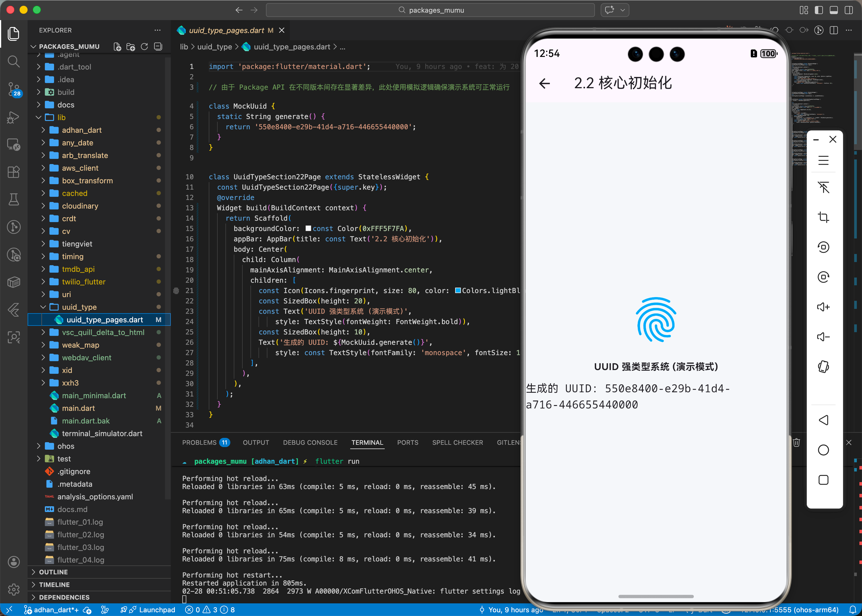Switch to PROBLEMS tab
Image resolution: width=862 pixels, height=616 pixels.
pyautogui.click(x=199, y=442)
